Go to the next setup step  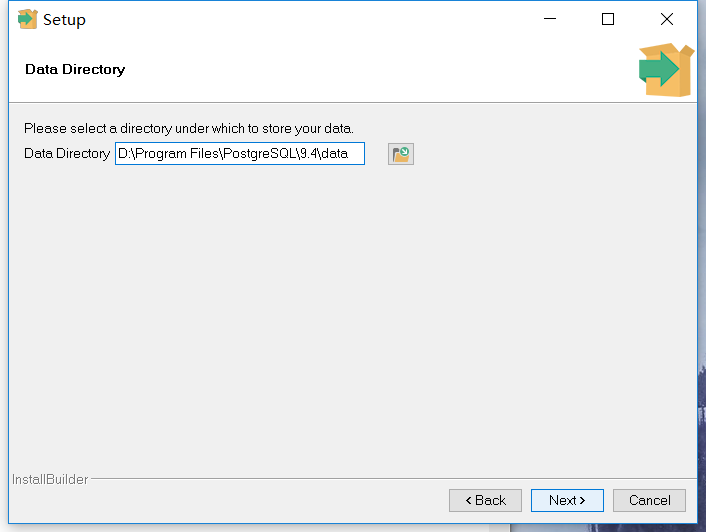567,500
